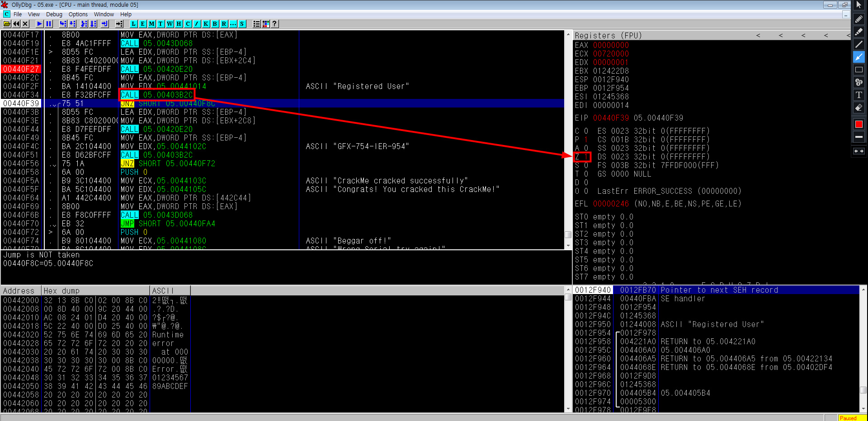Click the stack pane scrollbar down arrow
The width and height of the screenshot is (868, 421).
tap(863, 408)
